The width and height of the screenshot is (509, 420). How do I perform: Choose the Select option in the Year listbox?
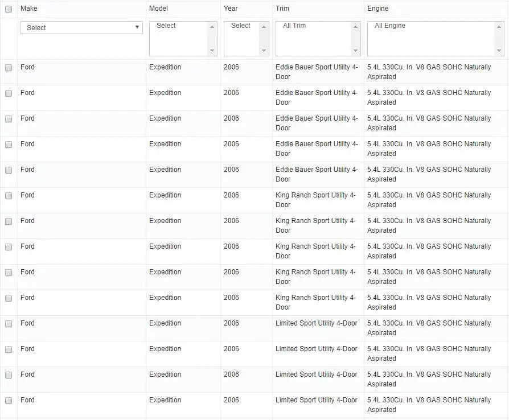[x=240, y=26]
